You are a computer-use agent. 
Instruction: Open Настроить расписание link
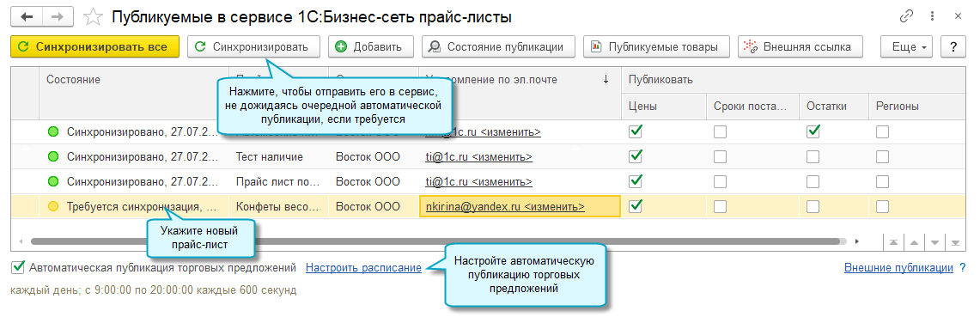363,268
